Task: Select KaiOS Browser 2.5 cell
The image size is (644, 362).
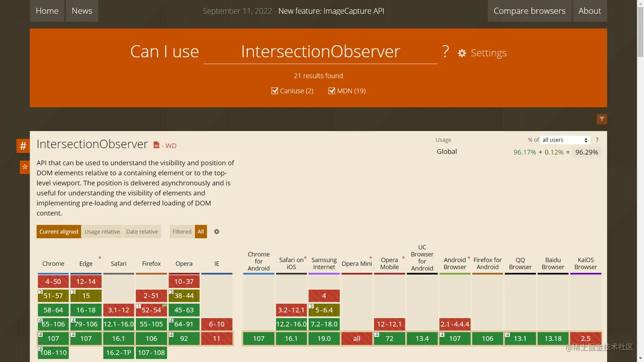Action: point(586,339)
